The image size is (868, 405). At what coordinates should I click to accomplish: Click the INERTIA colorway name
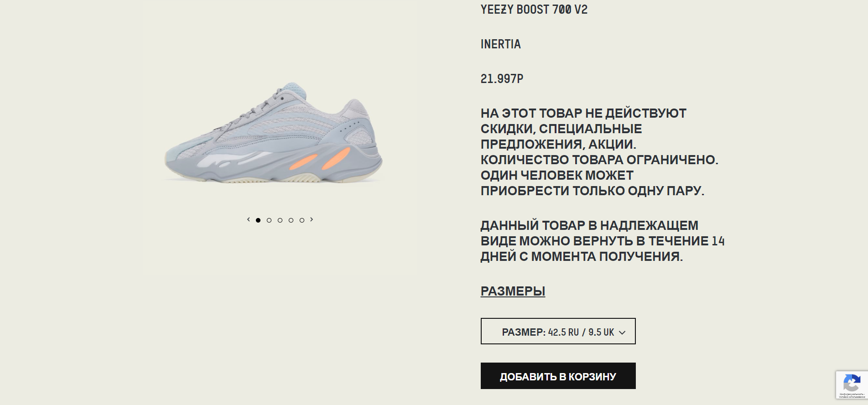click(500, 44)
